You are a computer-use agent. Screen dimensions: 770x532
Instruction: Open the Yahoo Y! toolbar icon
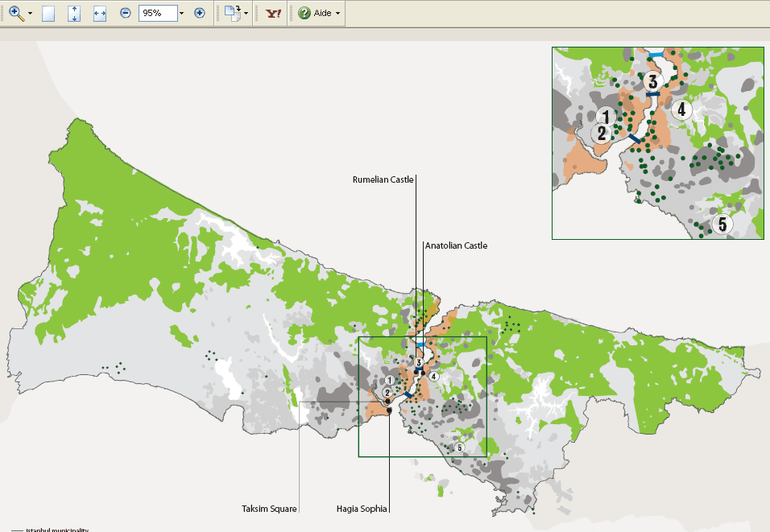(x=271, y=13)
